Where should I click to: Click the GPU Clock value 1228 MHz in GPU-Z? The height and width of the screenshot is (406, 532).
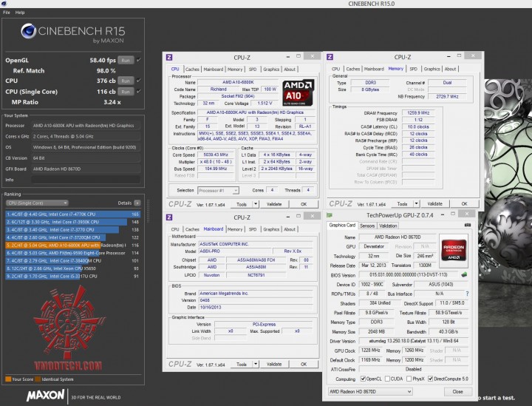tap(370, 350)
